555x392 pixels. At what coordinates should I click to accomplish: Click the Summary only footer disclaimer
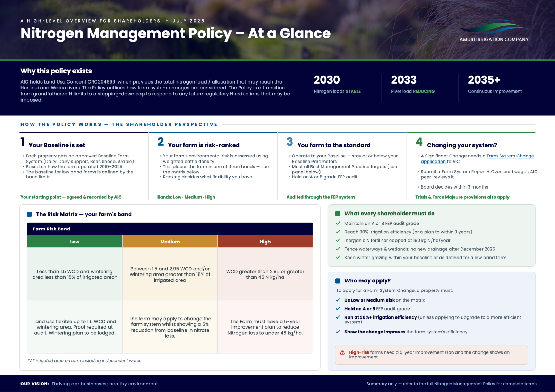[451, 384]
